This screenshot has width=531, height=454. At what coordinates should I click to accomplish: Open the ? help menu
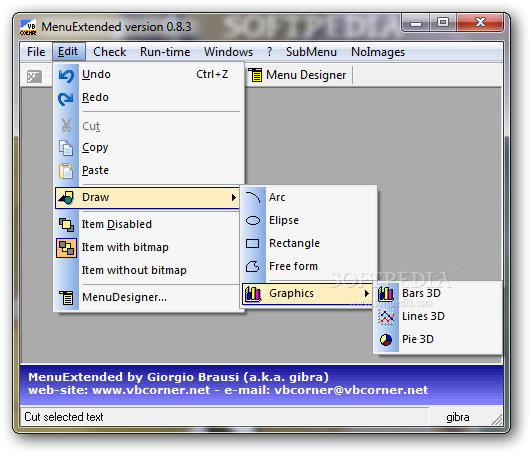(x=270, y=52)
